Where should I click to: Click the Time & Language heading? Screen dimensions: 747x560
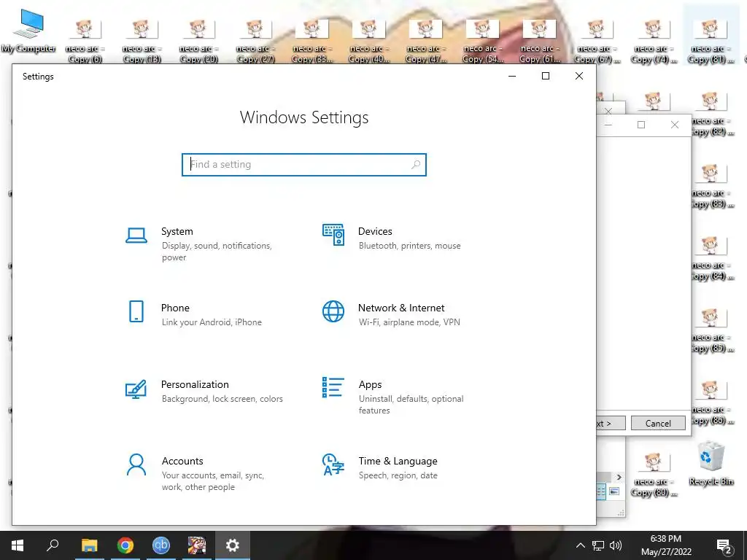pos(398,461)
